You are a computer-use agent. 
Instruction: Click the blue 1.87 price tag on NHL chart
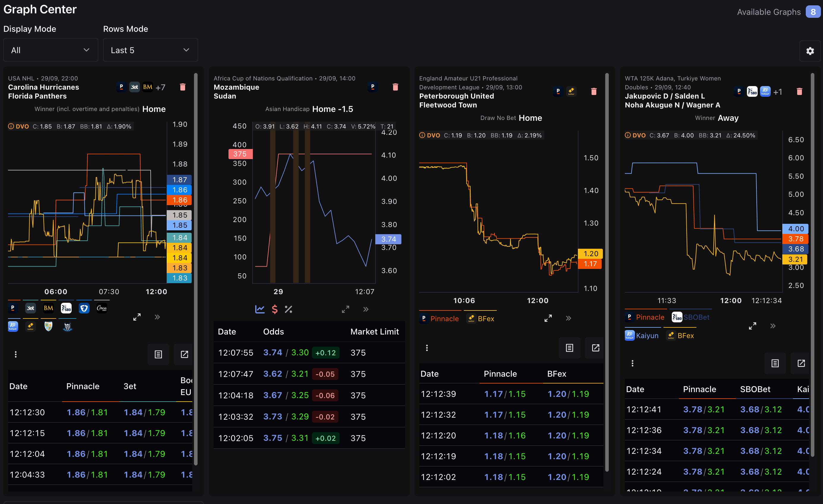pyautogui.click(x=179, y=180)
